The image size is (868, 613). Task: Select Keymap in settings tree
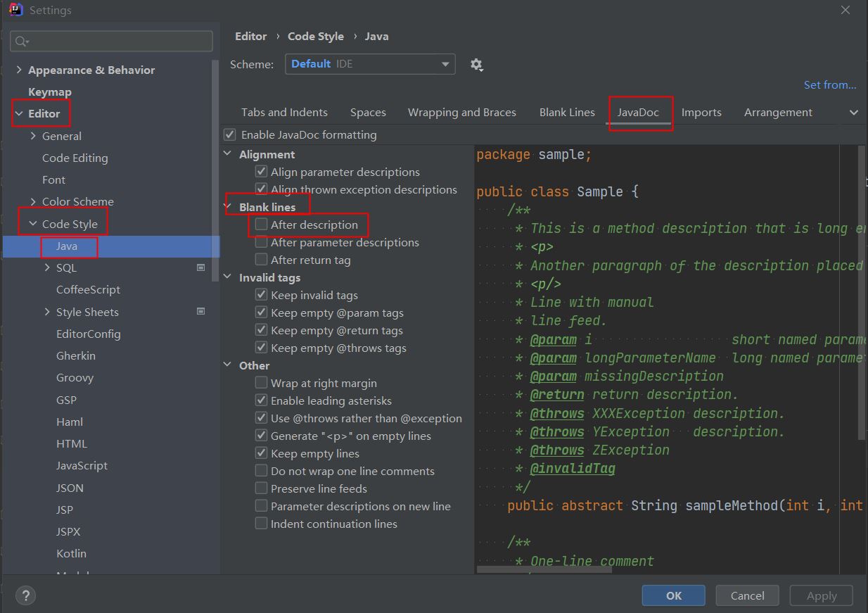(50, 92)
